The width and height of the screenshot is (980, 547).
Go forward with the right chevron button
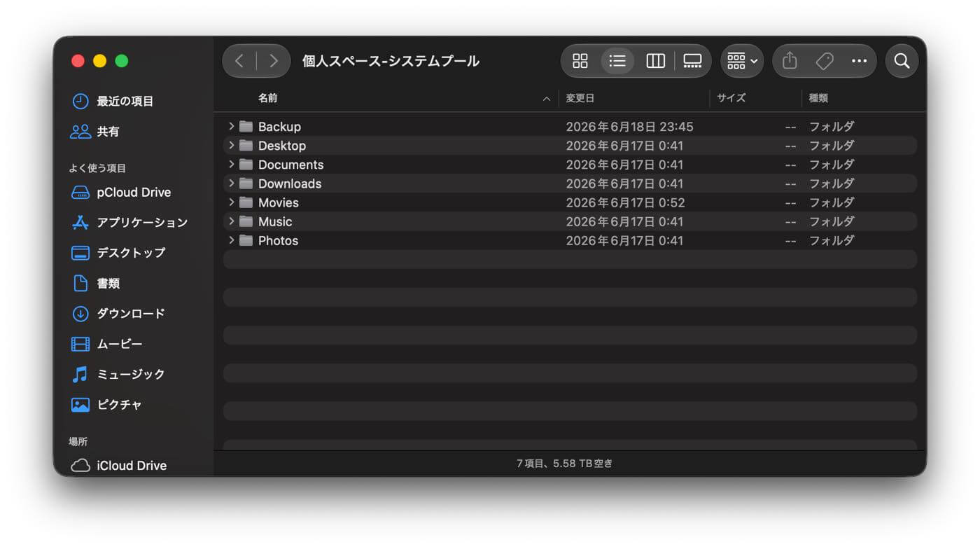(x=274, y=61)
